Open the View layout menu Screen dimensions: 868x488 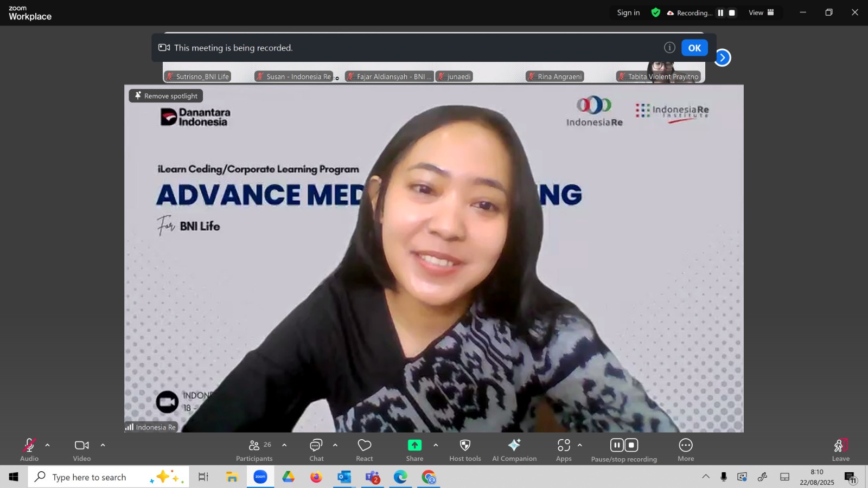coord(761,12)
